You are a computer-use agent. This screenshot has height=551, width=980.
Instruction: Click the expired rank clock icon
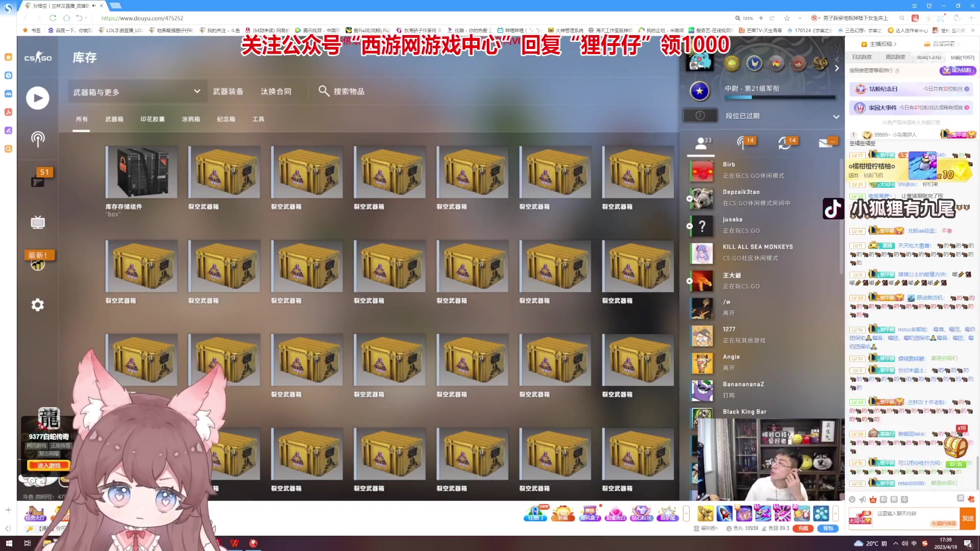click(x=700, y=116)
